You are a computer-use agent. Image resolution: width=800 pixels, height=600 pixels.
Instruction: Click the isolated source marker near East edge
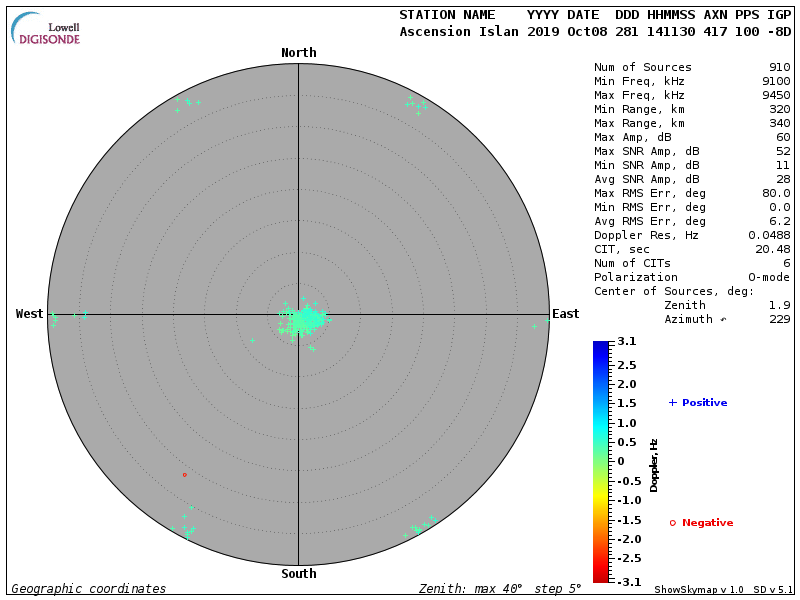click(534, 326)
